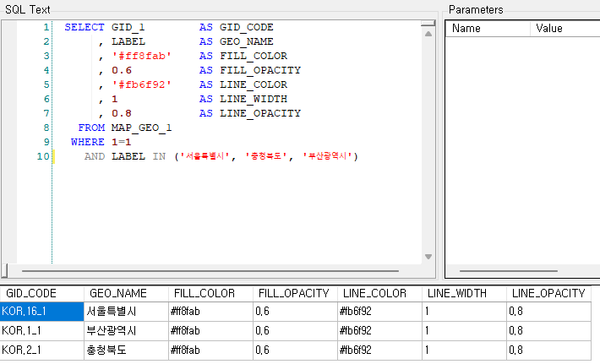Select the KOR.16_1 cell
This screenshot has width=600, height=364.
[x=42, y=312]
